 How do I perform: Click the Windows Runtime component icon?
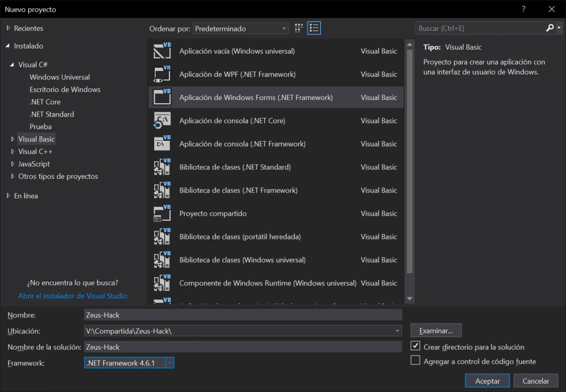point(162,283)
